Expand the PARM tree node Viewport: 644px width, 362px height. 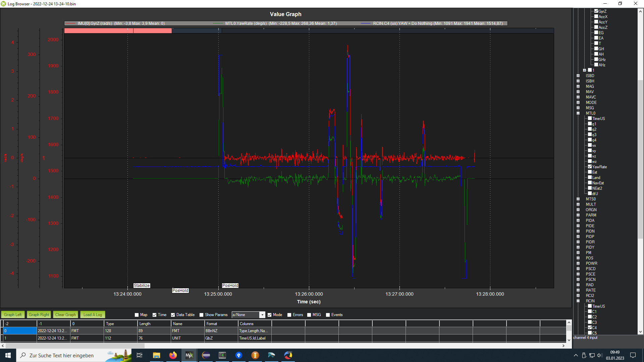coord(578,215)
